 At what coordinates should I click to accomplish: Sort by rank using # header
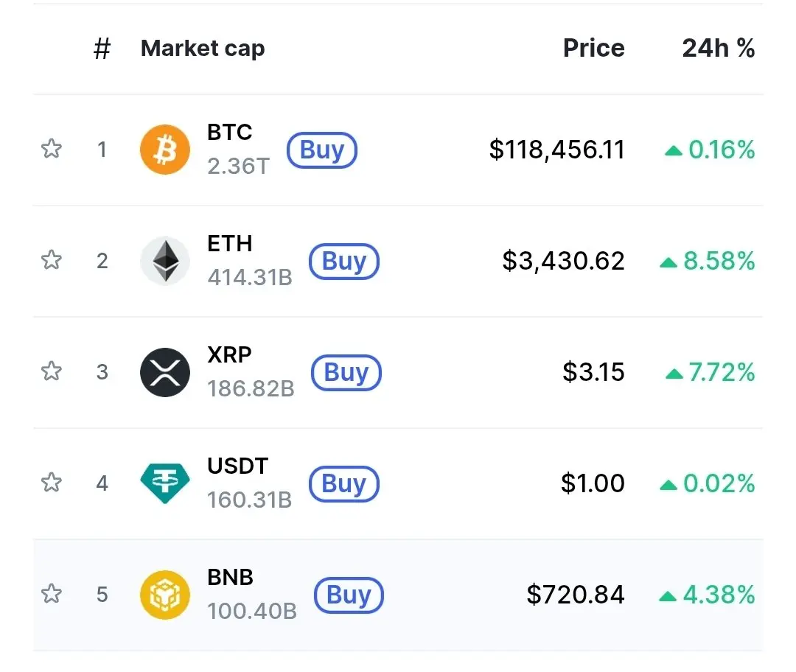102,49
